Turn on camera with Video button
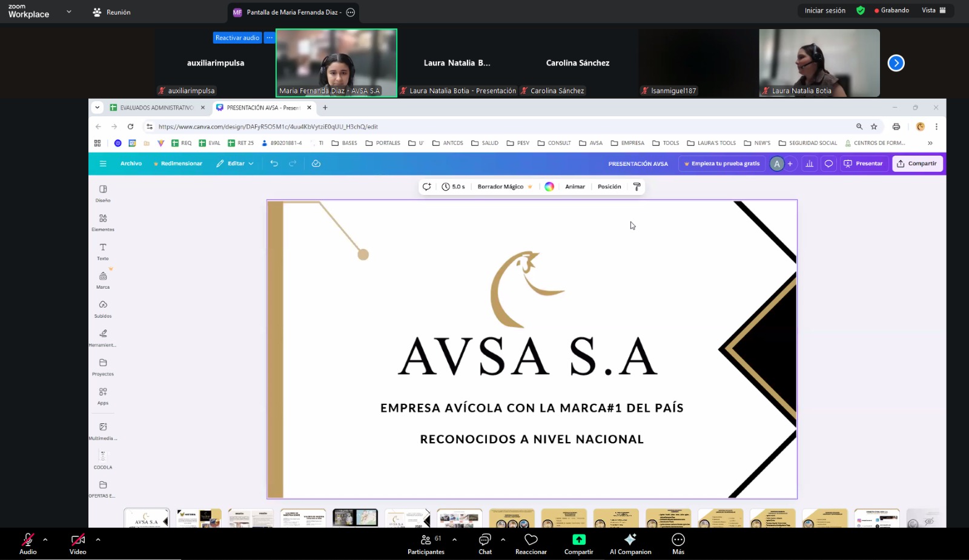Image resolution: width=969 pixels, height=560 pixels. tap(78, 543)
